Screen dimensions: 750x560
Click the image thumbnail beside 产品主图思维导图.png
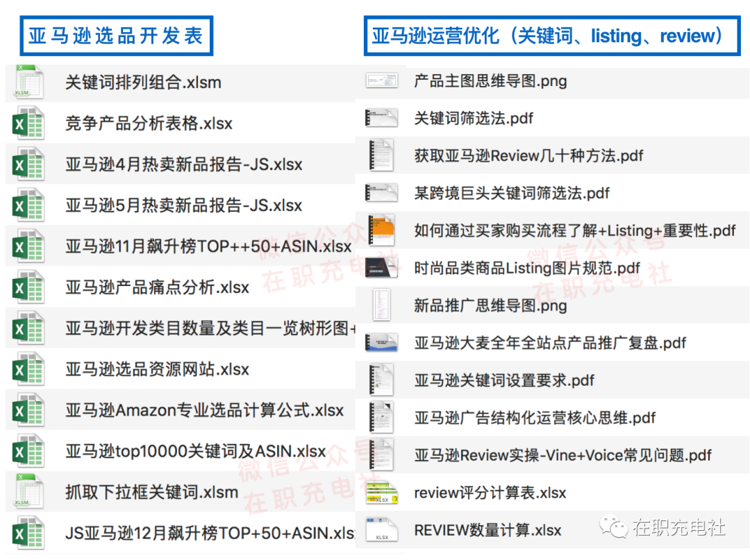(382, 80)
